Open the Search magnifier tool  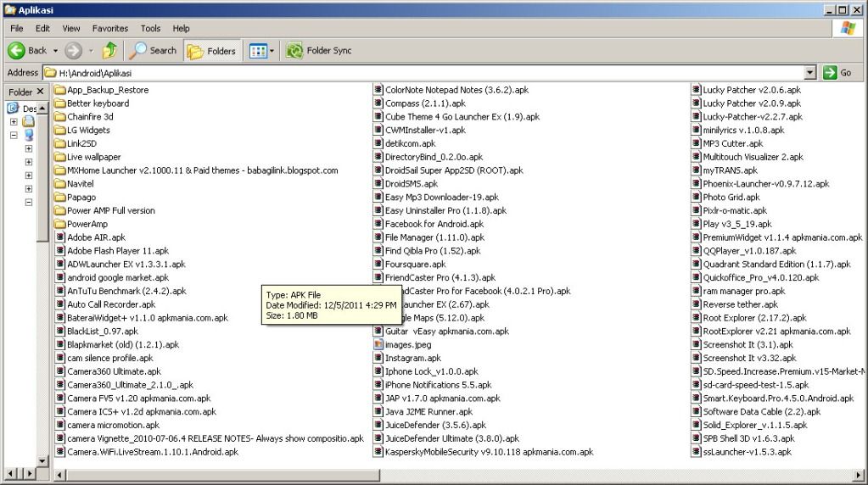coord(153,50)
